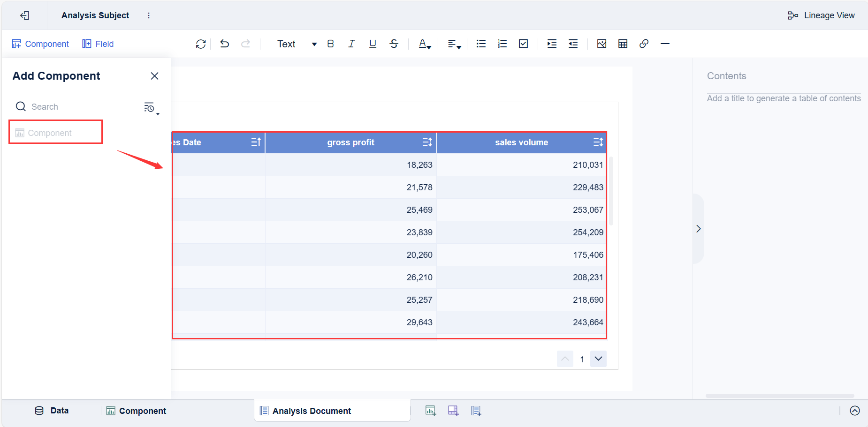The image size is (868, 427).
Task: Click the insert image icon
Action: [602, 44]
